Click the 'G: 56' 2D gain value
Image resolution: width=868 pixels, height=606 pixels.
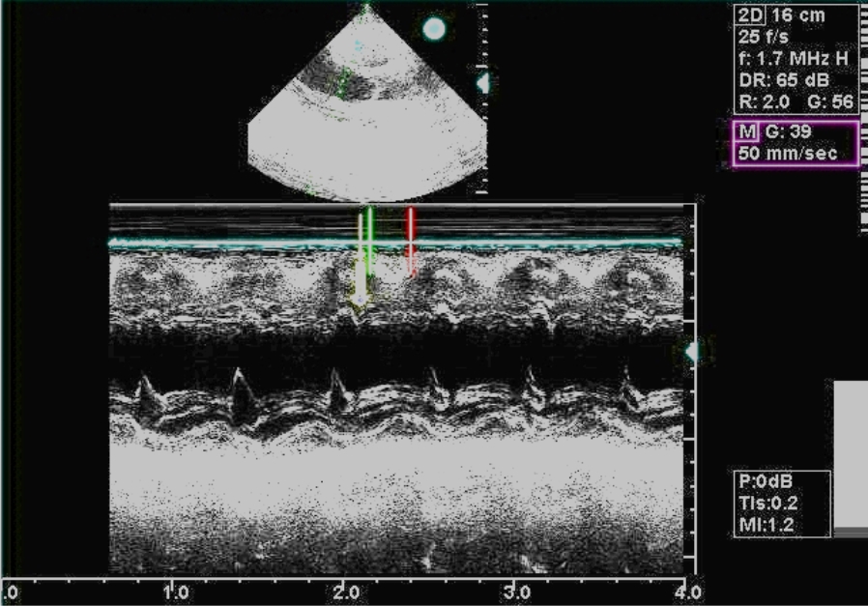(830, 102)
